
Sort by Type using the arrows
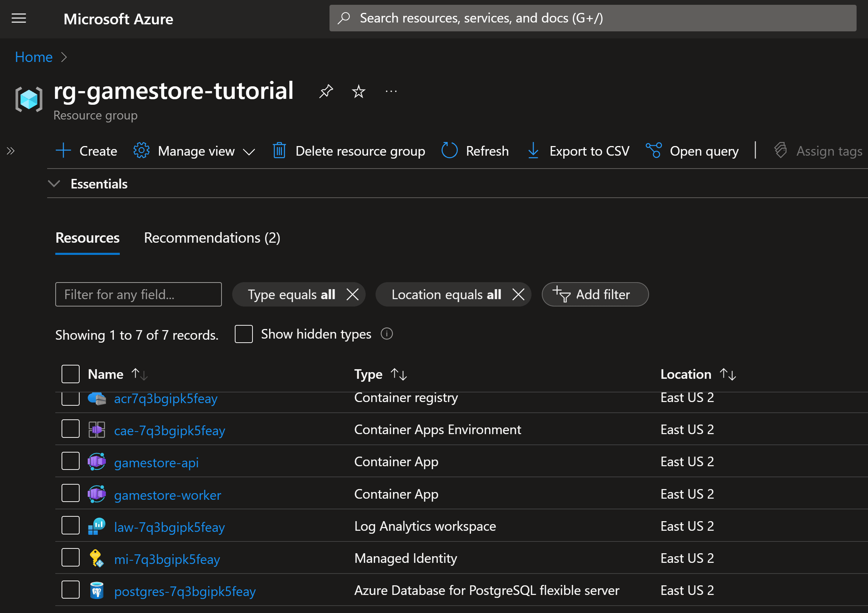click(399, 374)
